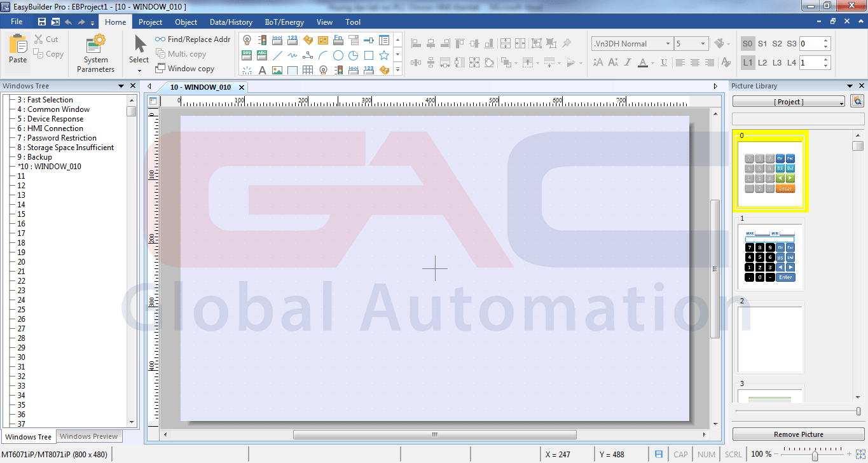Select the Pie shape drawing tool

click(x=353, y=55)
